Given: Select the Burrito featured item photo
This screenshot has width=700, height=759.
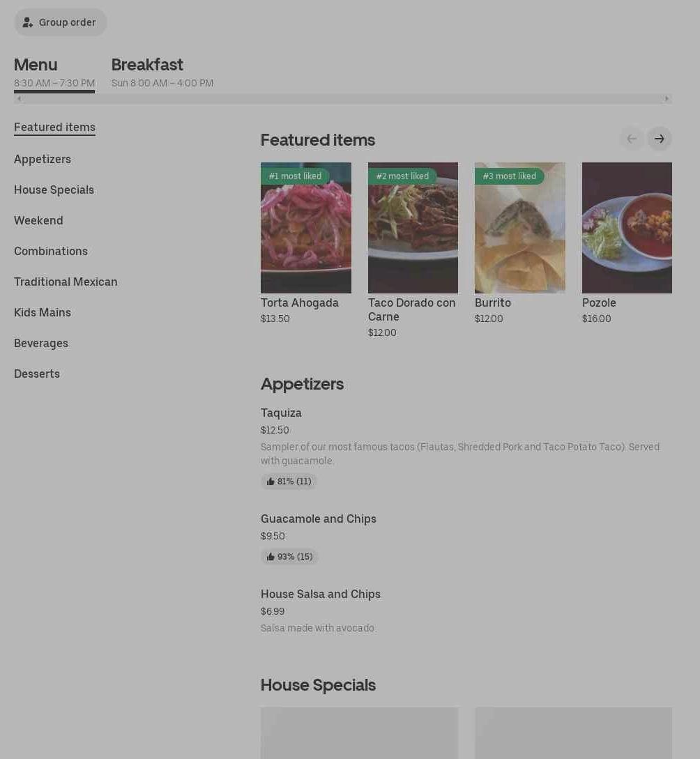Looking at the screenshot, I should [520, 227].
